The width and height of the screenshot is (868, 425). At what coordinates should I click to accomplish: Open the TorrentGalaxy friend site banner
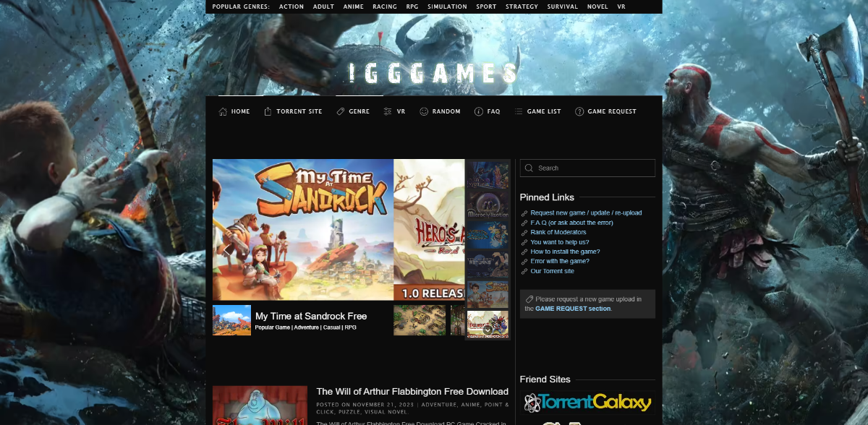(x=587, y=403)
